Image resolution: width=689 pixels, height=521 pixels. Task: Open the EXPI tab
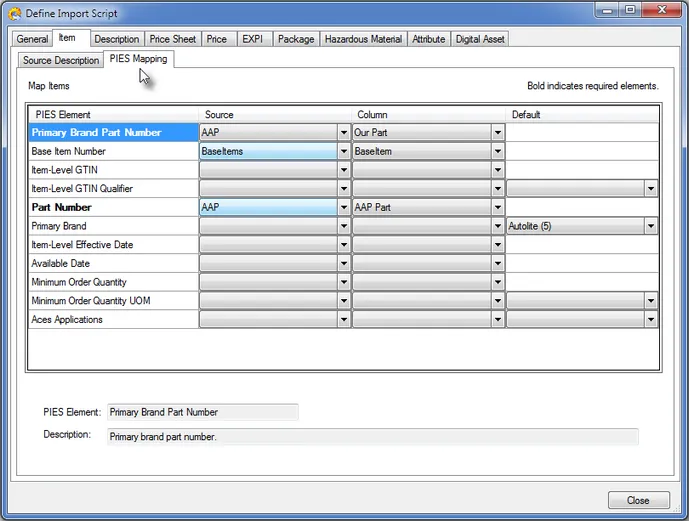tap(252, 39)
